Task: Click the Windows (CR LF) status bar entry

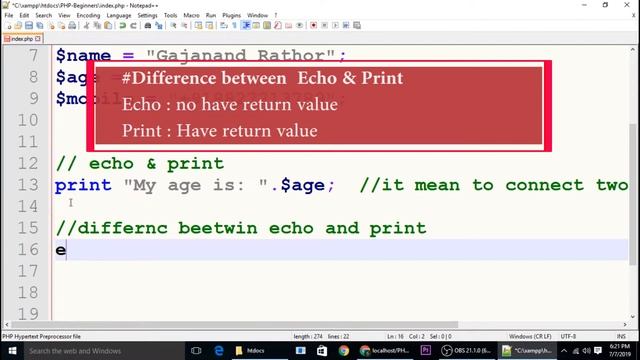Action: 530,336
